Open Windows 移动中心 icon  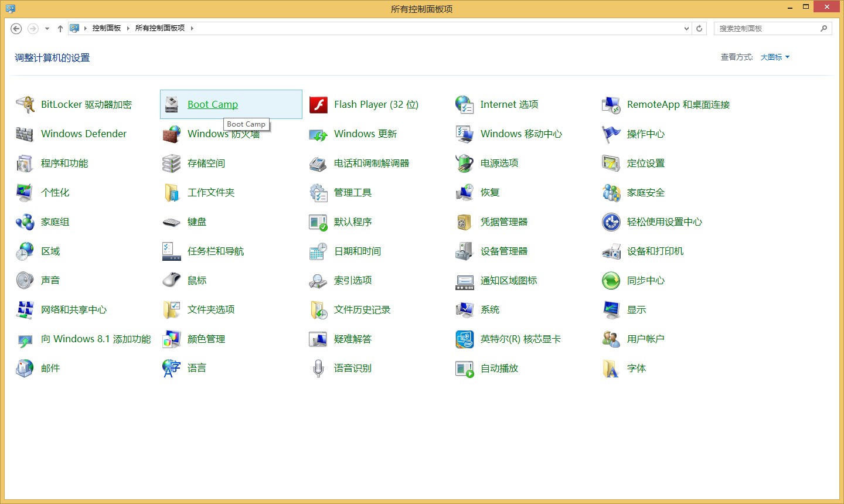465,134
